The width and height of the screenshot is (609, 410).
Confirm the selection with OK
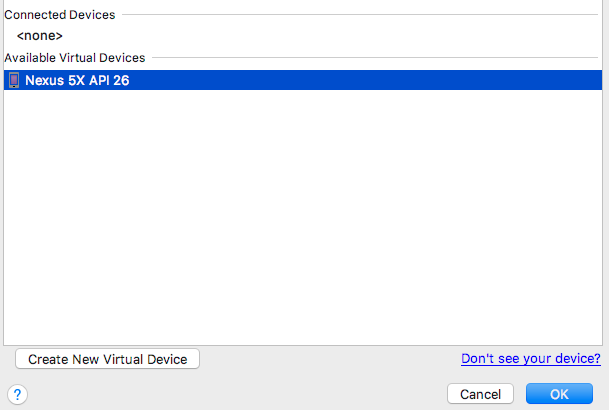pyautogui.click(x=559, y=394)
